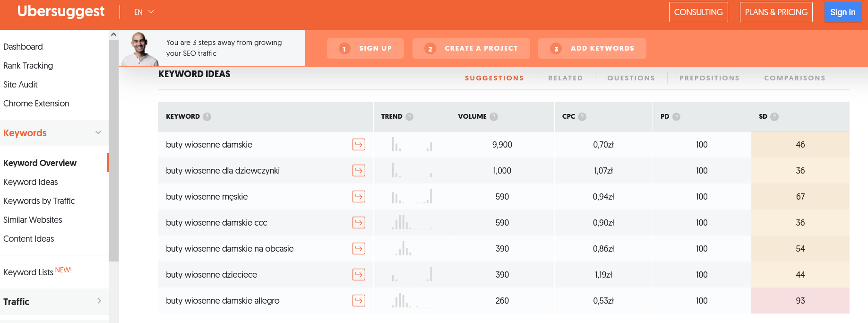Click help icon next to TREND header

[410, 117]
